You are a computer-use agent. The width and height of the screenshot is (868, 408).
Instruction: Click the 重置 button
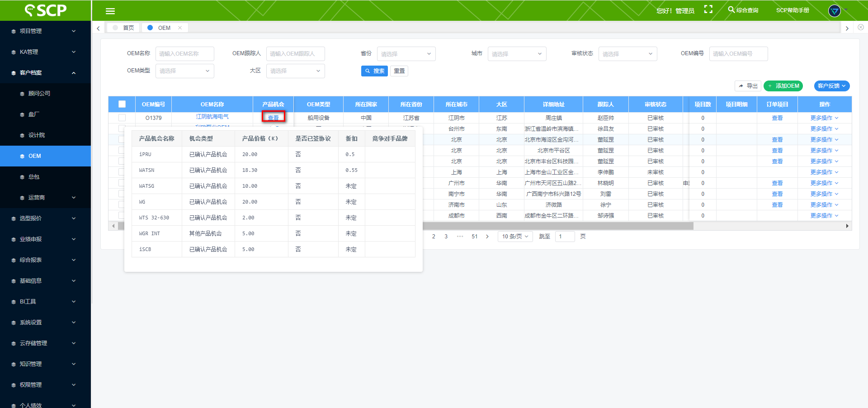[x=399, y=71]
